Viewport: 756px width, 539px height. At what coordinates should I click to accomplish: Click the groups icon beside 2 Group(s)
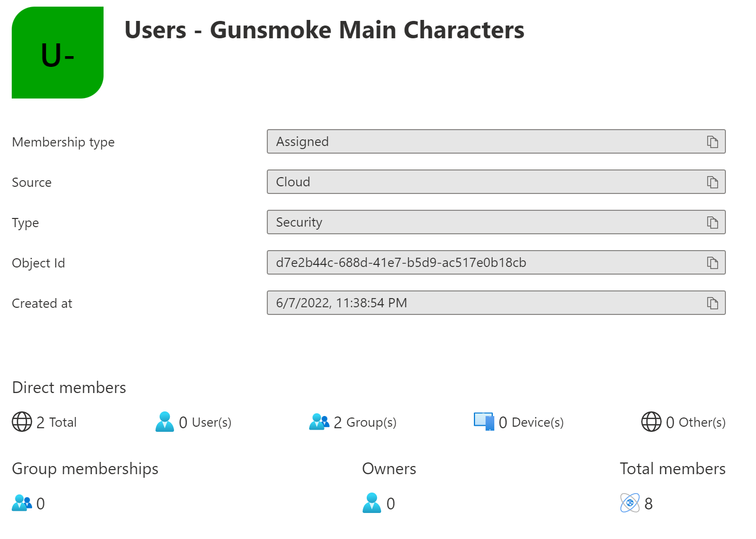319,422
